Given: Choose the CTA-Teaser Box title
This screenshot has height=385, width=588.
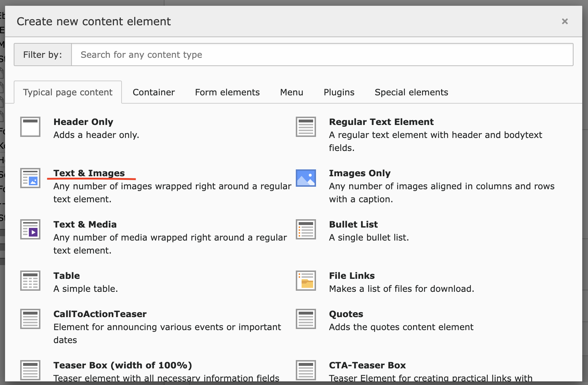Looking at the screenshot, I should click(x=367, y=365).
